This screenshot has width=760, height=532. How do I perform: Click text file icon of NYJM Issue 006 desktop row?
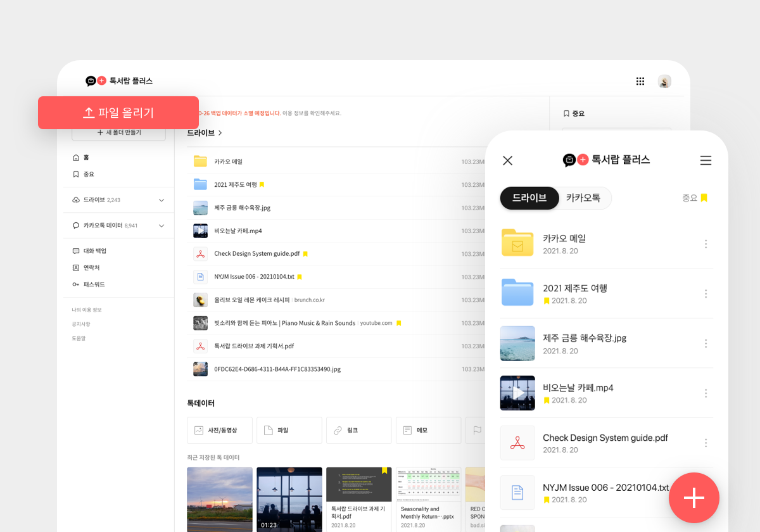point(200,277)
